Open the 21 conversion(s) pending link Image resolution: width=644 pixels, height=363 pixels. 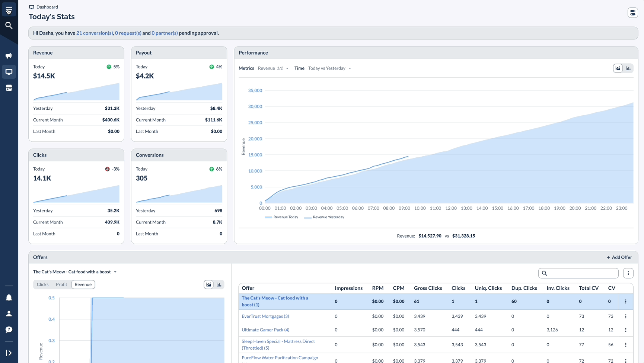pos(95,33)
